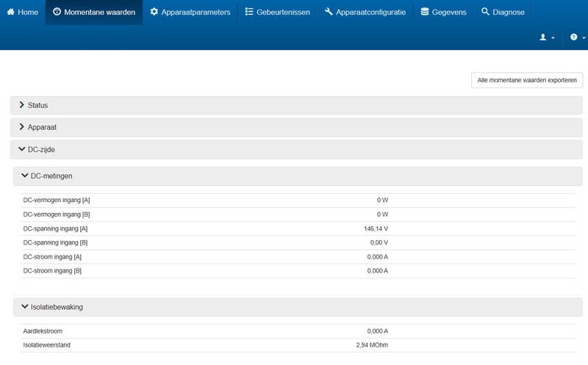Click the Apparaatparameters gear icon
Viewport: 588px width, 365px height.
coord(154,12)
